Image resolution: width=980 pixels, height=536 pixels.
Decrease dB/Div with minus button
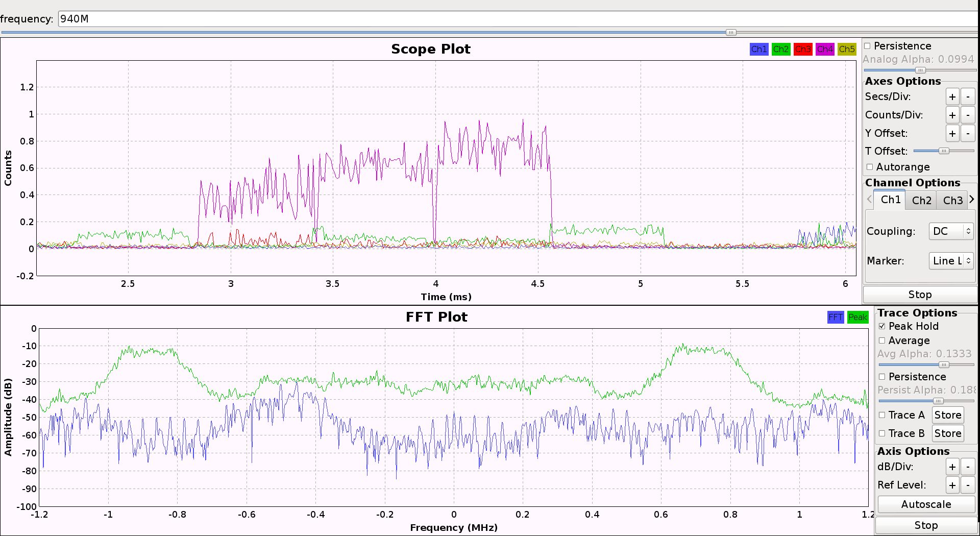[x=968, y=467]
